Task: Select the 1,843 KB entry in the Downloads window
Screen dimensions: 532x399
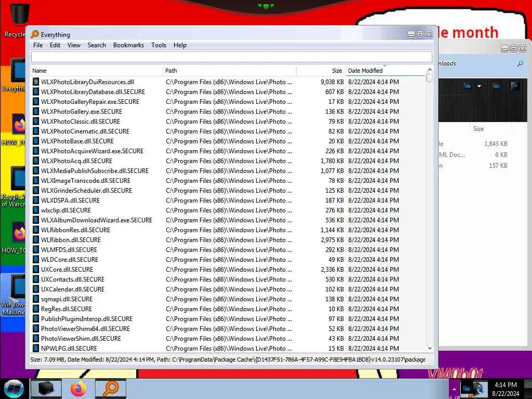Action: click(496, 144)
